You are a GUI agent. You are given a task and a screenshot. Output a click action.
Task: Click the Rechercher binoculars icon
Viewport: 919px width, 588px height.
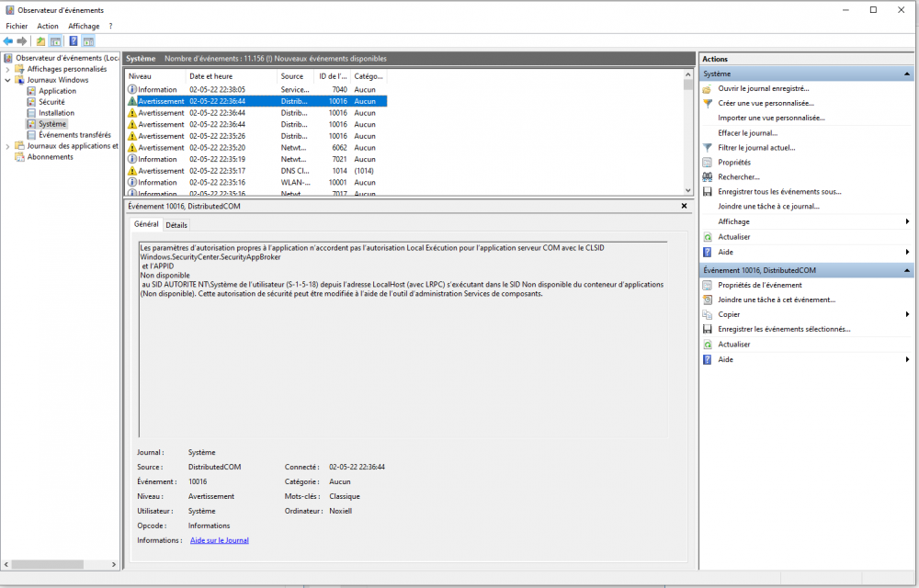click(707, 176)
